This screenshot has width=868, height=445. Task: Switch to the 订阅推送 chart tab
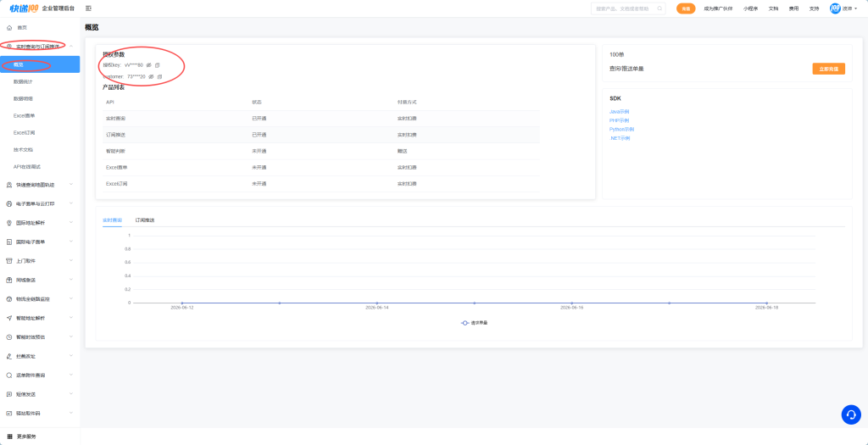pos(145,220)
